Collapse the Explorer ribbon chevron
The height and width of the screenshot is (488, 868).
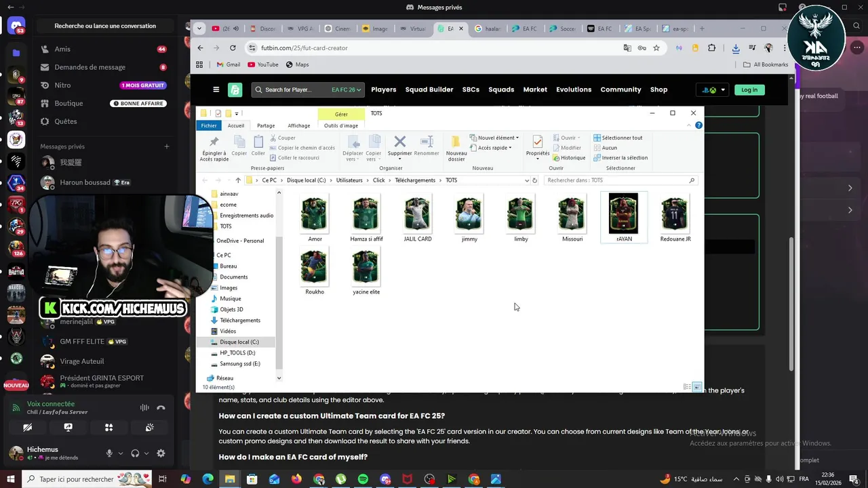pyautogui.click(x=690, y=125)
